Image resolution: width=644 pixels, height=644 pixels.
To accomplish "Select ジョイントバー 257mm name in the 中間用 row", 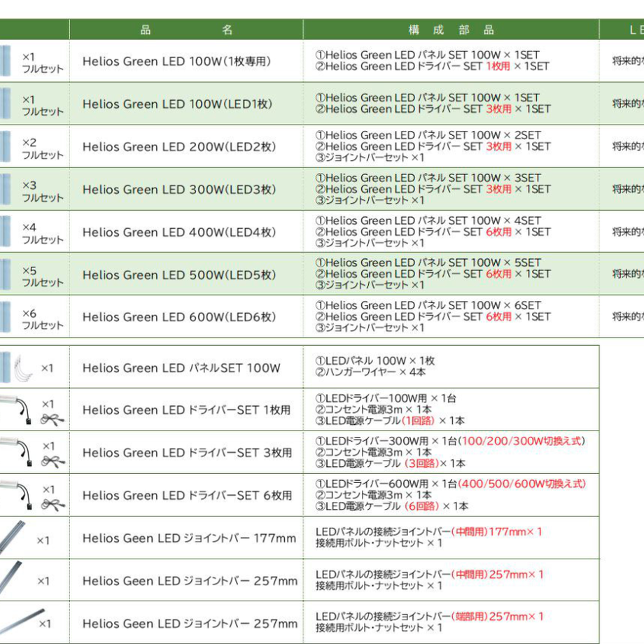I will tap(190, 581).
